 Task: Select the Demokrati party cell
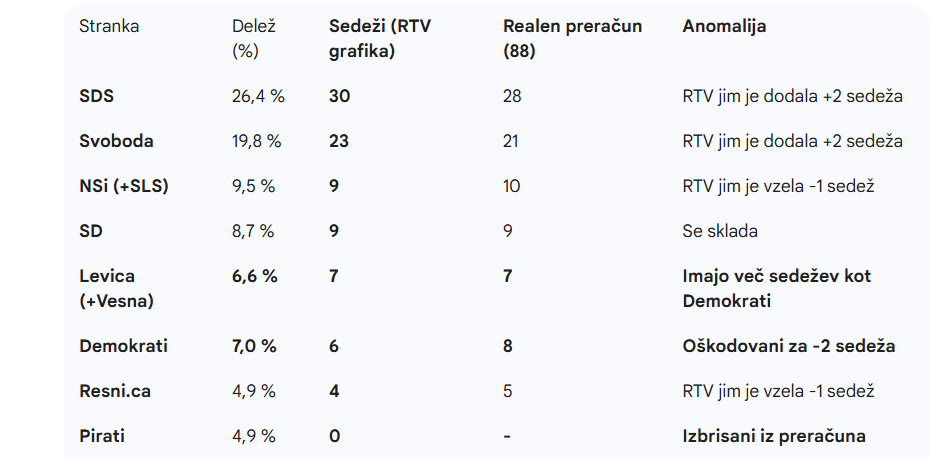point(124,346)
